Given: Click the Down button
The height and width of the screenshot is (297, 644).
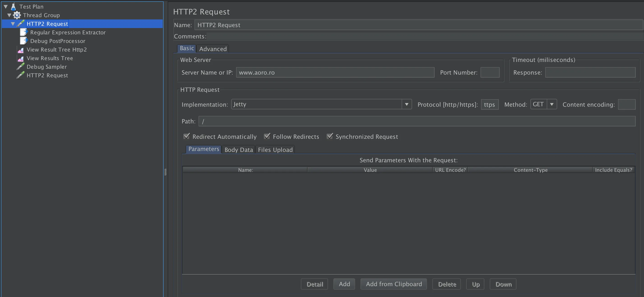Looking at the screenshot, I should [503, 284].
